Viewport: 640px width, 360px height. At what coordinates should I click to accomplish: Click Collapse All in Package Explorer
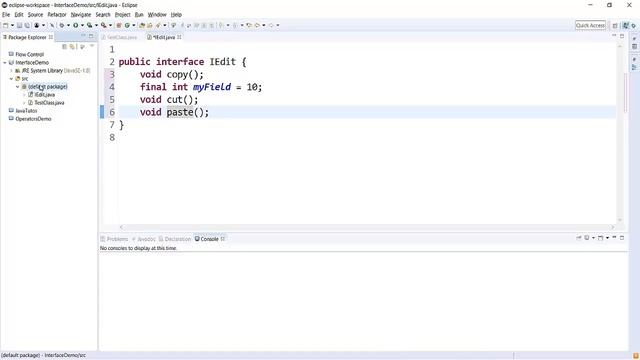64,47
